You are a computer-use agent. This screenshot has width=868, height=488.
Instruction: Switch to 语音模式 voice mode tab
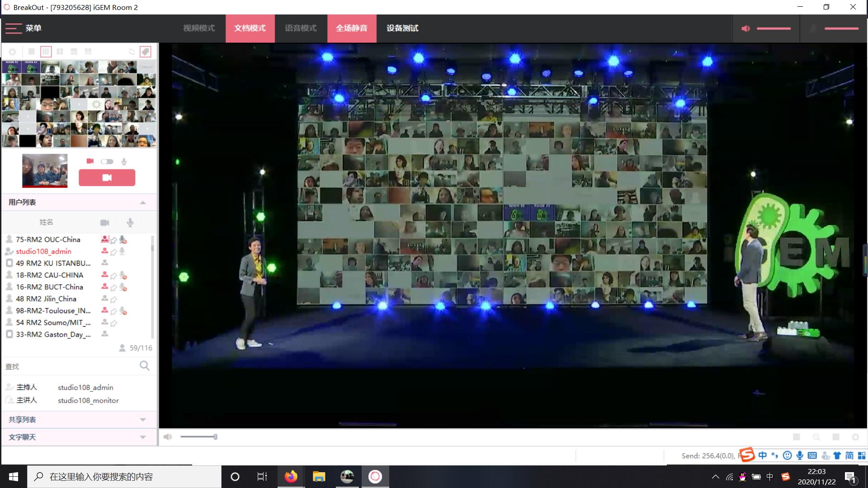point(301,28)
